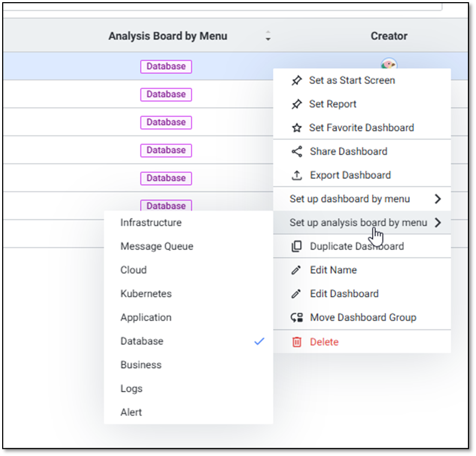Click the blue checkmark beside Database
The width and height of the screenshot is (476, 456).
pos(259,341)
